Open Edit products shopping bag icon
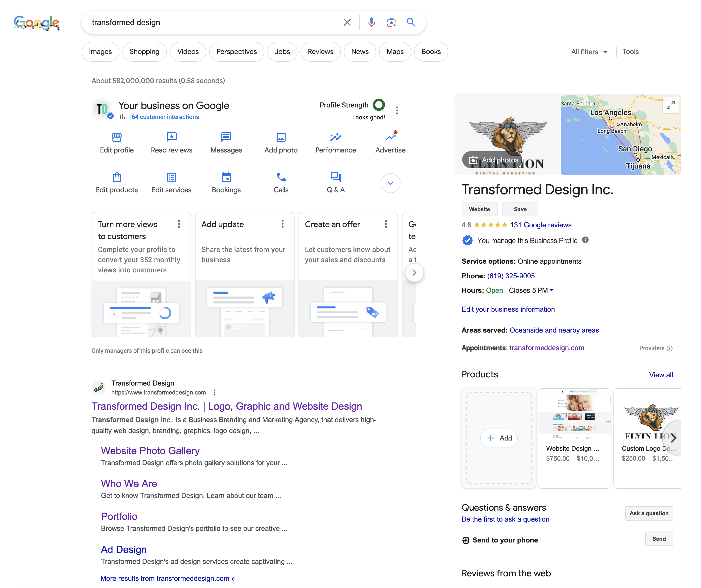This screenshot has width=701, height=588. point(117,177)
